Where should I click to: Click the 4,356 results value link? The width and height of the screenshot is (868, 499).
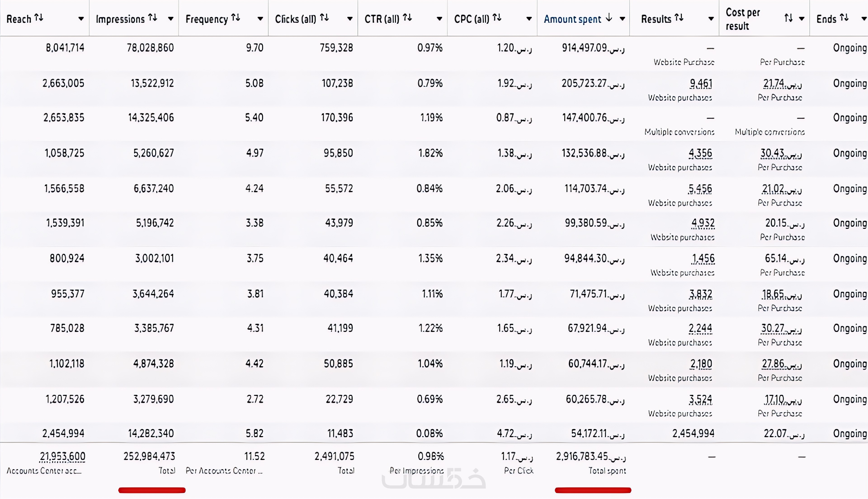[x=700, y=153]
